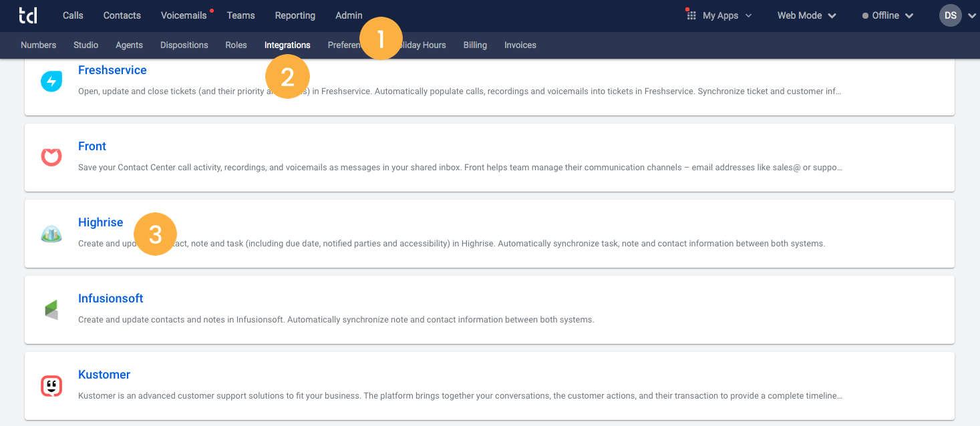Click the Front description about shared inbox
This screenshot has height=426, width=980.
pyautogui.click(x=460, y=168)
